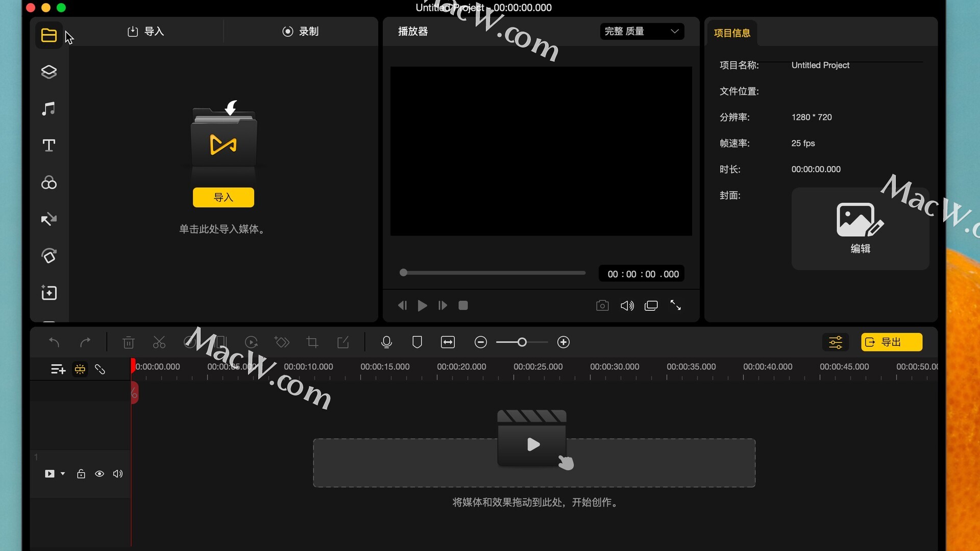This screenshot has width=980, height=551.
Task: Toggle detached preview window icon
Action: point(651,306)
